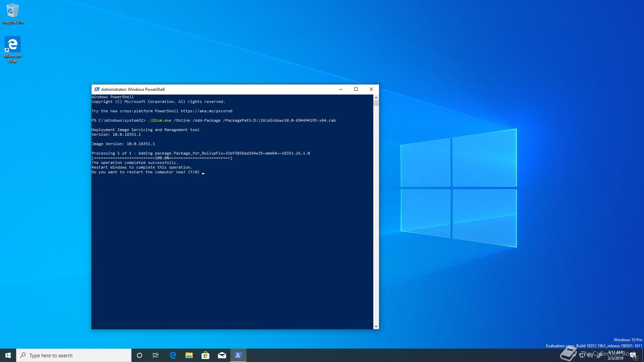644x362 pixels.
Task: Open the Action Center notifications
Action: (x=633, y=355)
